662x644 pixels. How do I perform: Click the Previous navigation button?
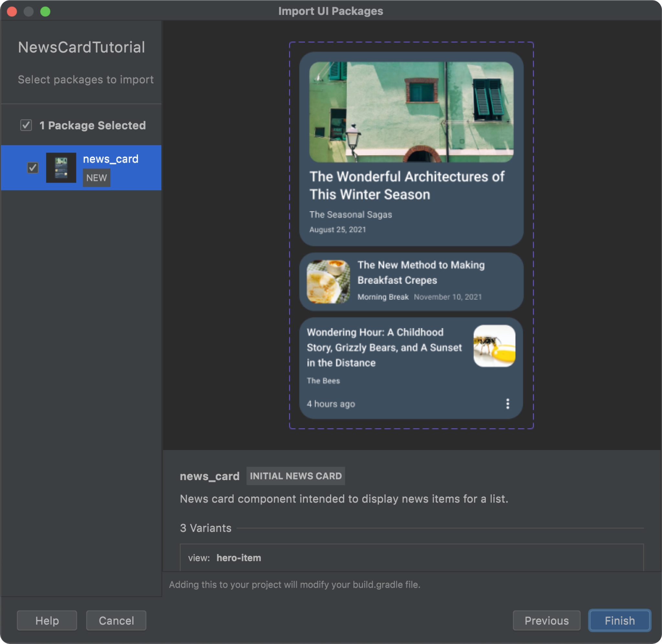coord(546,621)
